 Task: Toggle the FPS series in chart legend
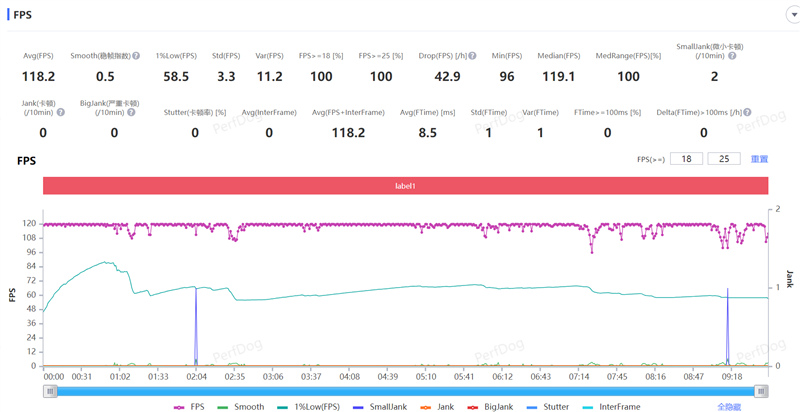(x=188, y=407)
